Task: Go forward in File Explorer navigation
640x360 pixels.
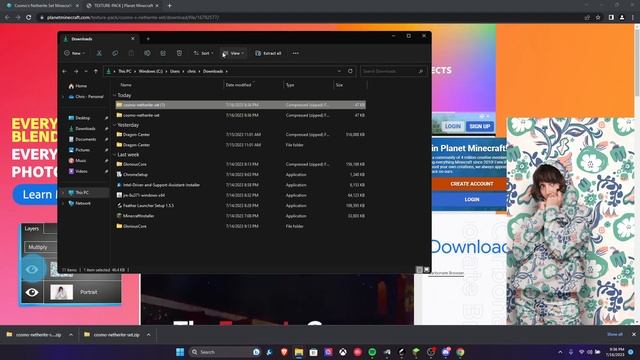Action: click(76, 71)
